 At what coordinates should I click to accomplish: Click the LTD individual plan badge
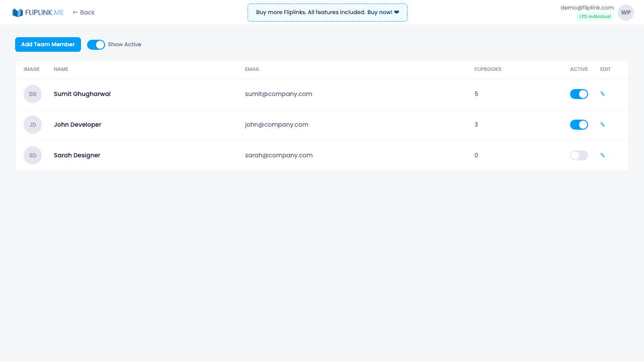(595, 16)
